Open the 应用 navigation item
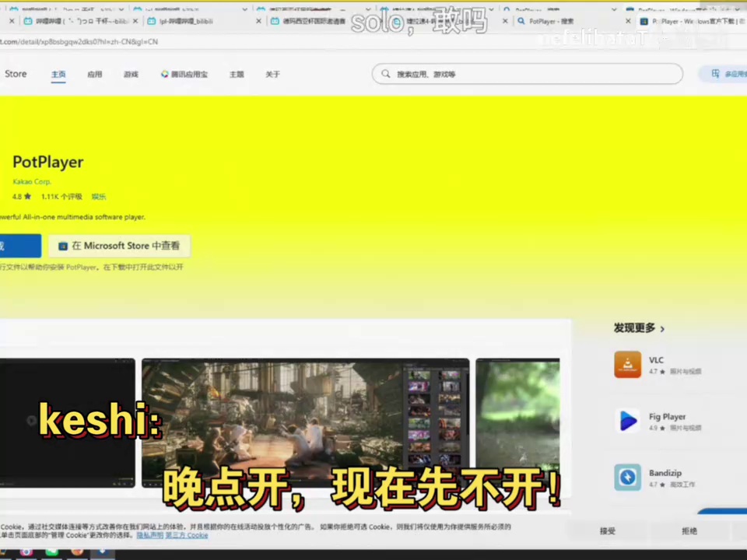The image size is (747, 560). (95, 75)
